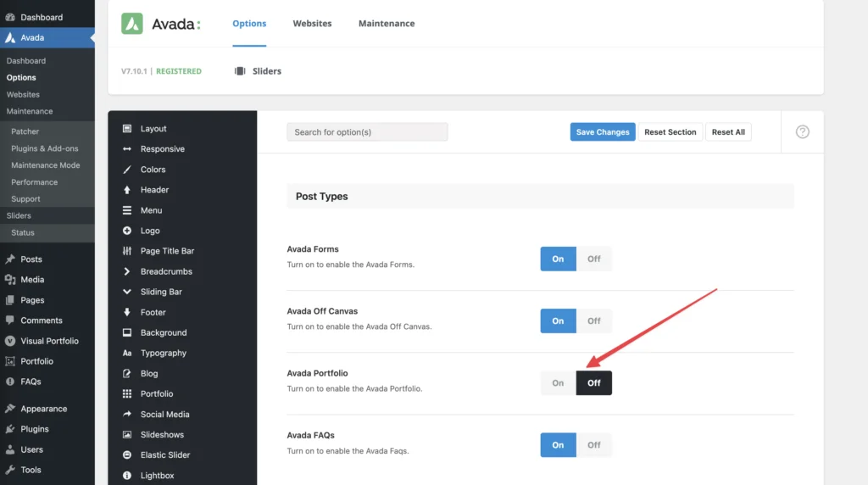Click the Page Title Bar sliders icon
868x485 pixels.
tap(127, 251)
